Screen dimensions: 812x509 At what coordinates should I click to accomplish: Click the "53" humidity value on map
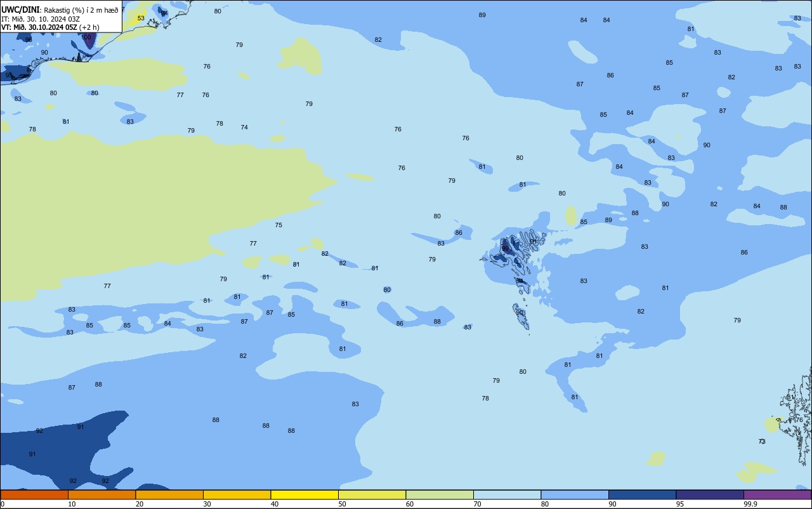pyautogui.click(x=141, y=18)
